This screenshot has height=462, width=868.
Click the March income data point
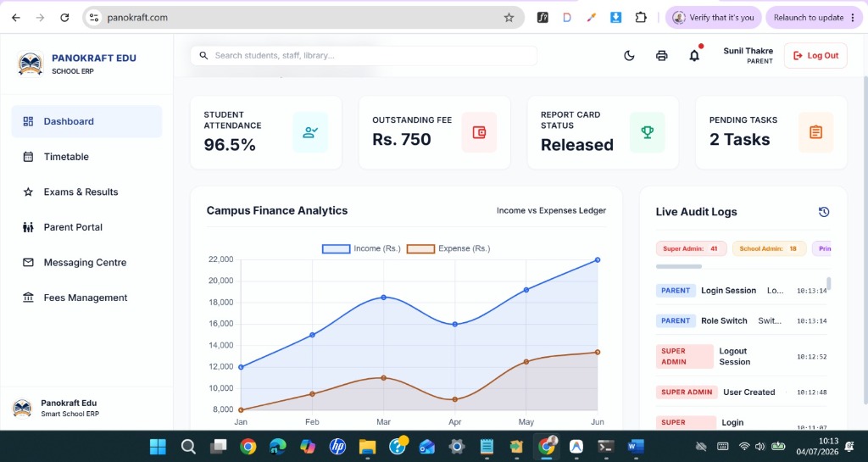click(x=384, y=297)
